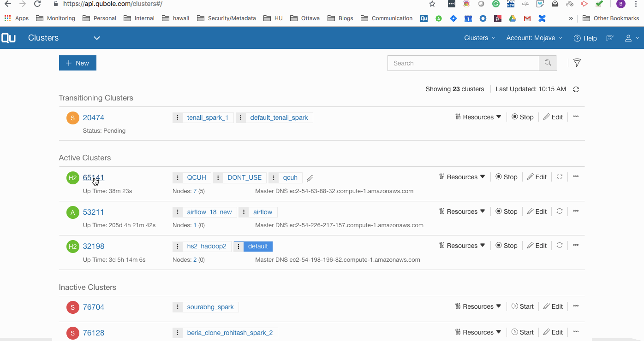Open cluster 53211 link

(x=94, y=212)
